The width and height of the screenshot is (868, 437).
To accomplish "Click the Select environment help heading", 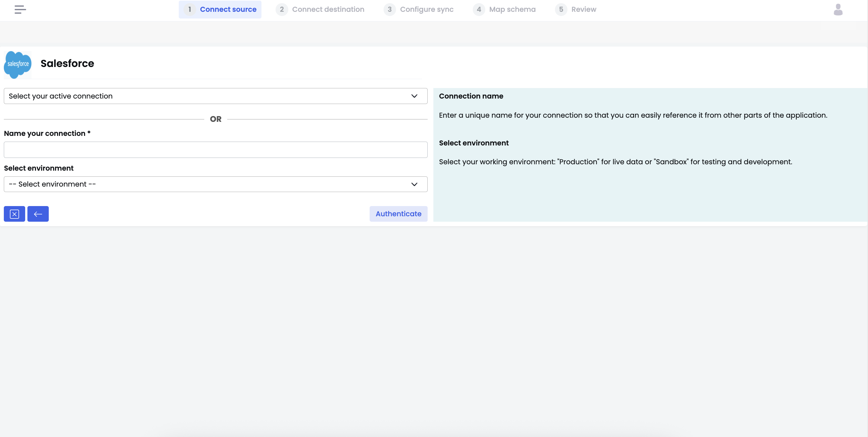I will click(x=474, y=143).
